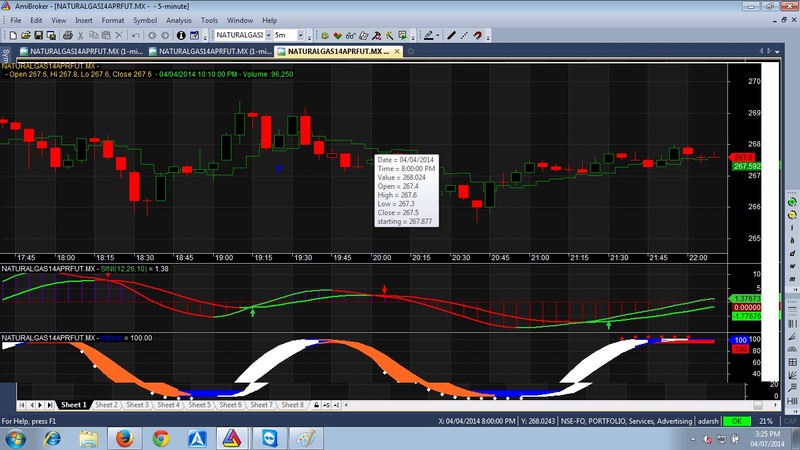
Task: Select the black line drawing tool
Action: click(x=452, y=35)
